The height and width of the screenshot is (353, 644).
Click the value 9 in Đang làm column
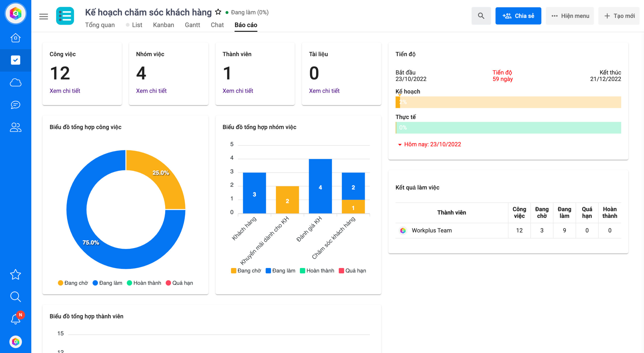(565, 230)
